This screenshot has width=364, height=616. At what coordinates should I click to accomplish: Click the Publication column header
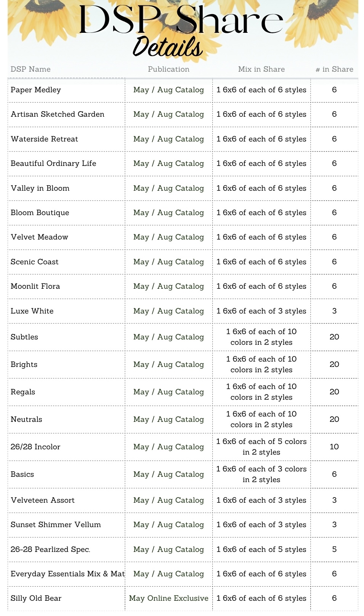(168, 69)
